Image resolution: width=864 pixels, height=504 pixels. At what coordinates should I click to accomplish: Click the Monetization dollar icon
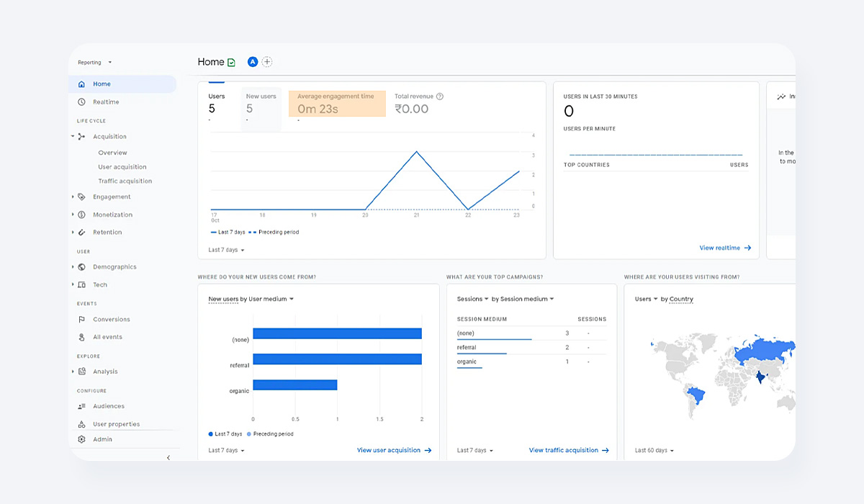(81, 215)
